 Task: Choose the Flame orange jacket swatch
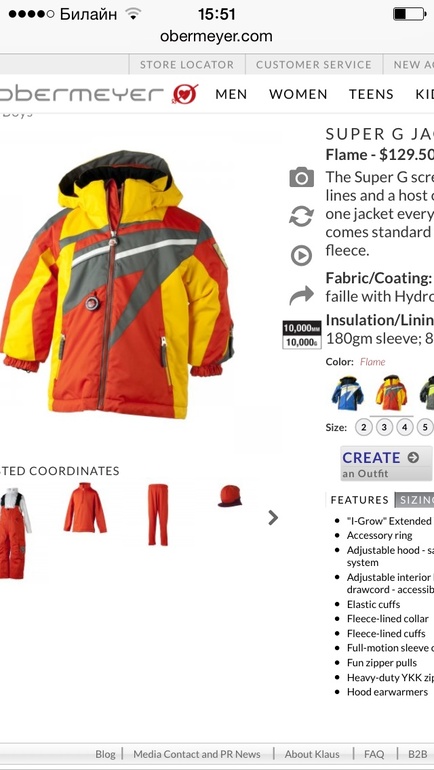[391, 393]
